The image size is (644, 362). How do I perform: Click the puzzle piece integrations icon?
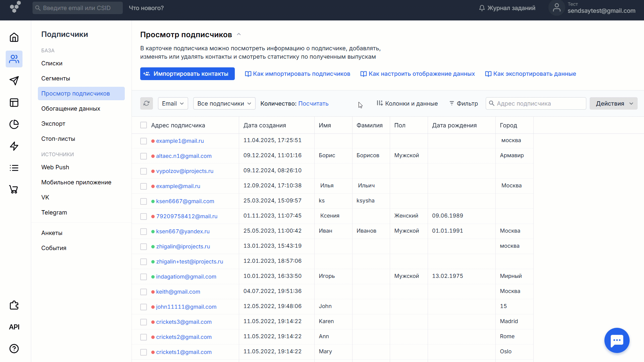(14, 305)
